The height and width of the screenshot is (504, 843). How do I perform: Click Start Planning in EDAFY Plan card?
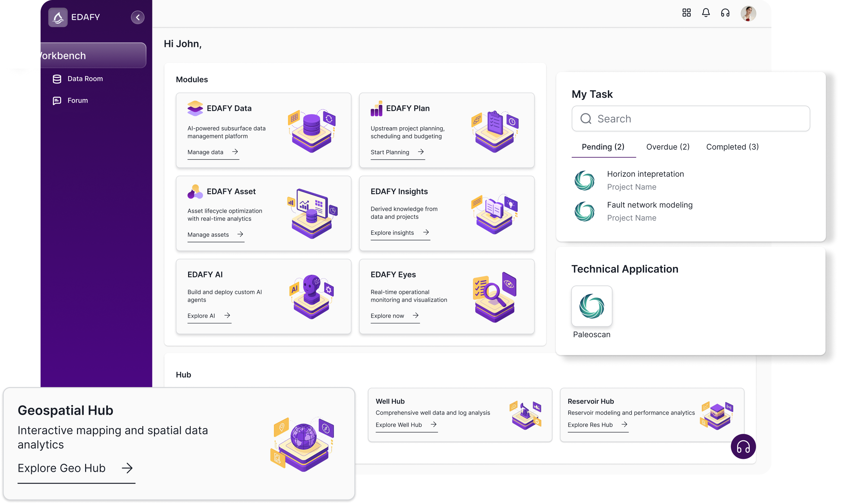pyautogui.click(x=390, y=152)
